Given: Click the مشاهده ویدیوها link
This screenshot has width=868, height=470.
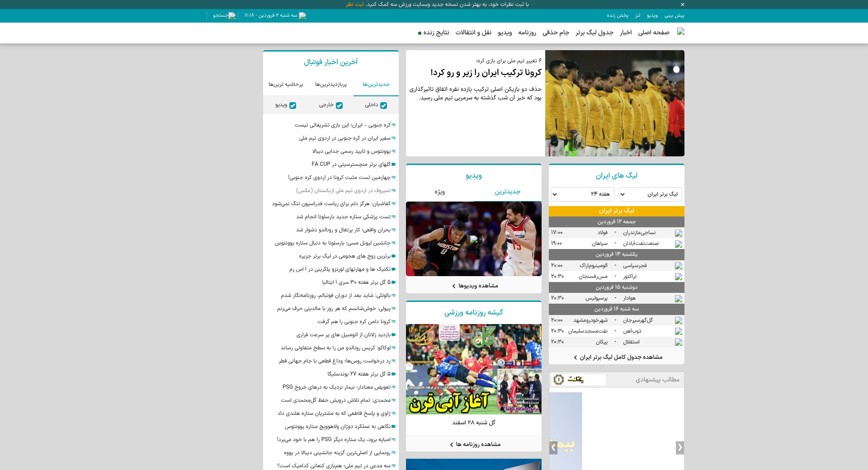Looking at the screenshot, I should click(475, 286).
